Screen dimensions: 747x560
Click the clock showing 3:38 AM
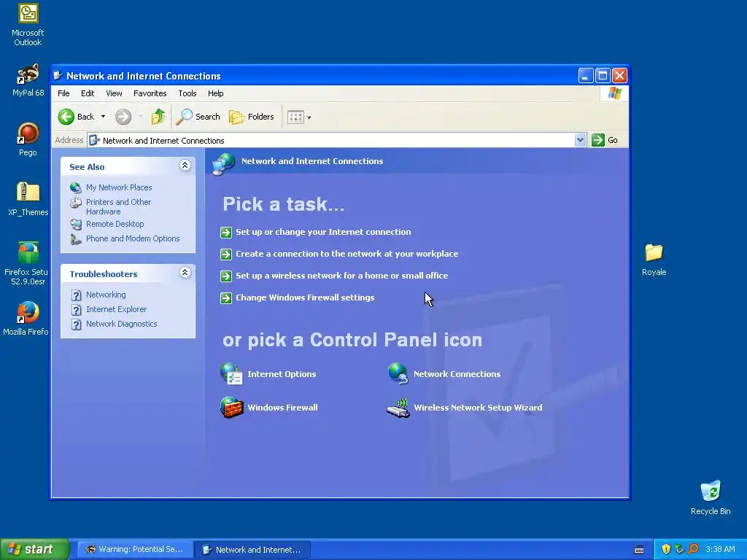(x=720, y=549)
